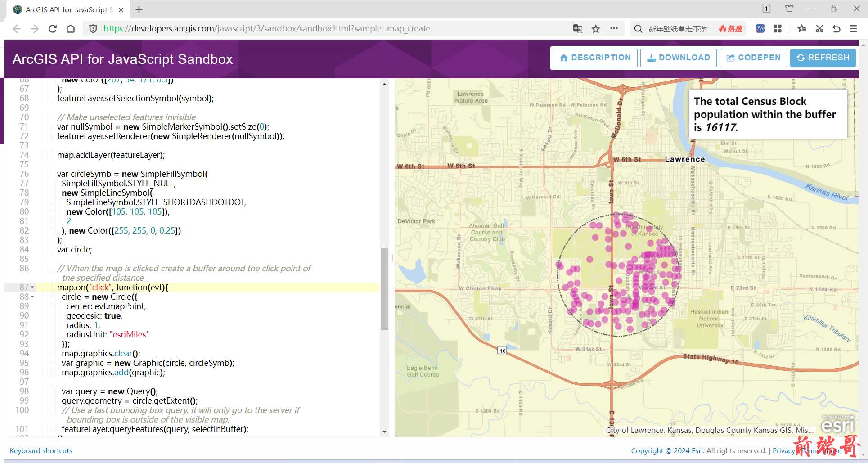Viewport: 868px width, 463px height.
Task: Go forward with the browser forward arrow
Action: (x=35, y=29)
